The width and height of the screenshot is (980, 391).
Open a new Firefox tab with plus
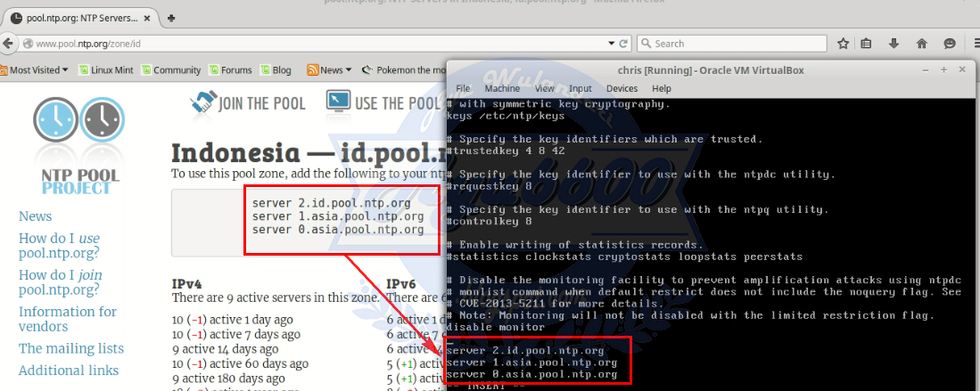[171, 18]
